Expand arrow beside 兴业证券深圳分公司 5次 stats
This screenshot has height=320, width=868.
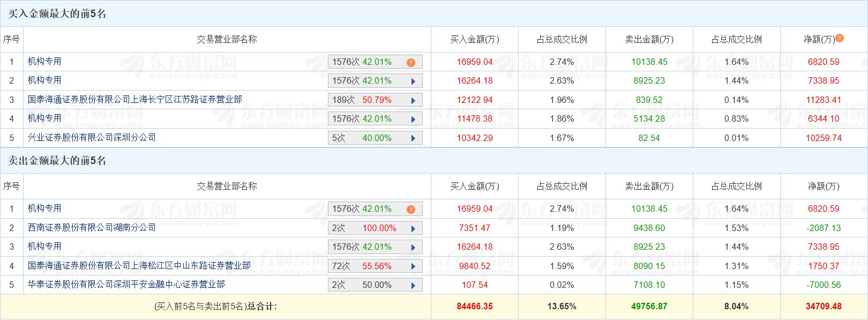coord(413,138)
